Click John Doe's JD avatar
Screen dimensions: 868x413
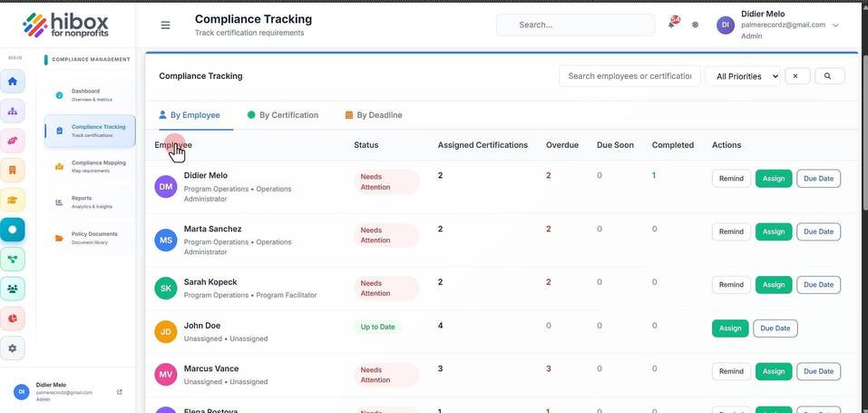[165, 331]
